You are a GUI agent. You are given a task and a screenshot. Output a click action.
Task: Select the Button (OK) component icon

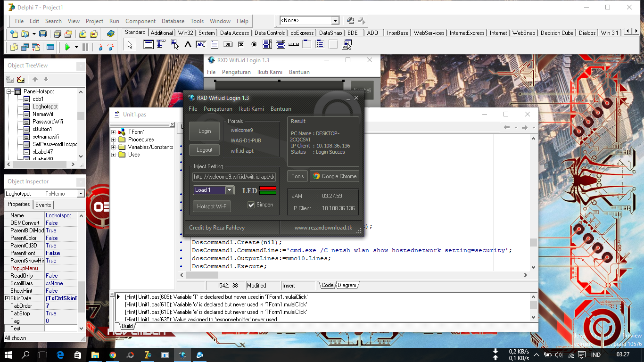[227, 45]
